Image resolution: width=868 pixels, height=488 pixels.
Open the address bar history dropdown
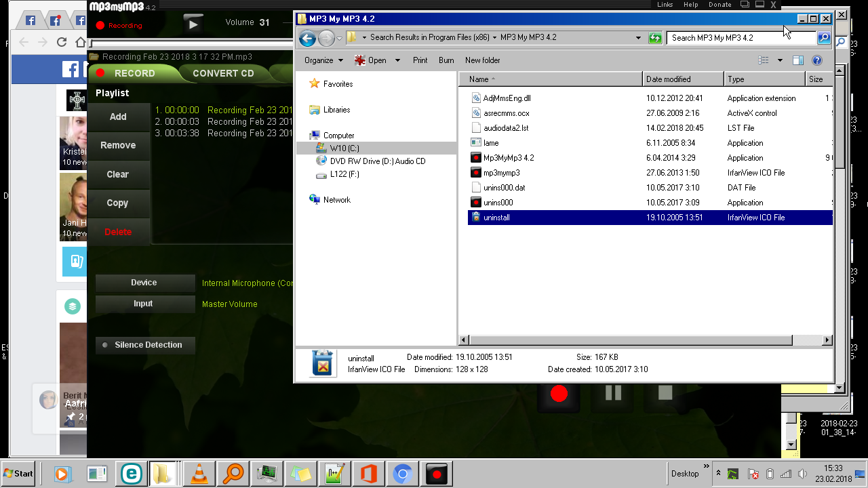(638, 38)
